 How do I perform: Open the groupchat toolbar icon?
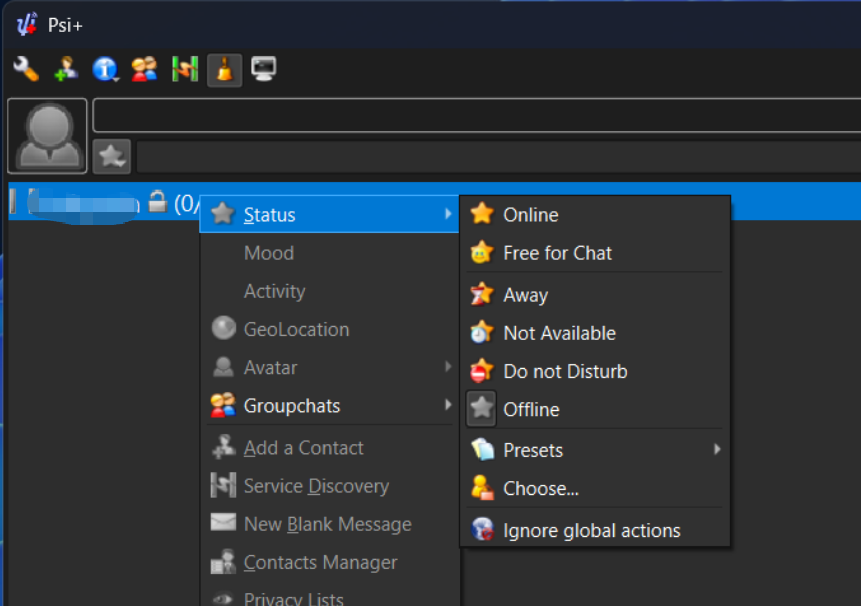(x=145, y=69)
